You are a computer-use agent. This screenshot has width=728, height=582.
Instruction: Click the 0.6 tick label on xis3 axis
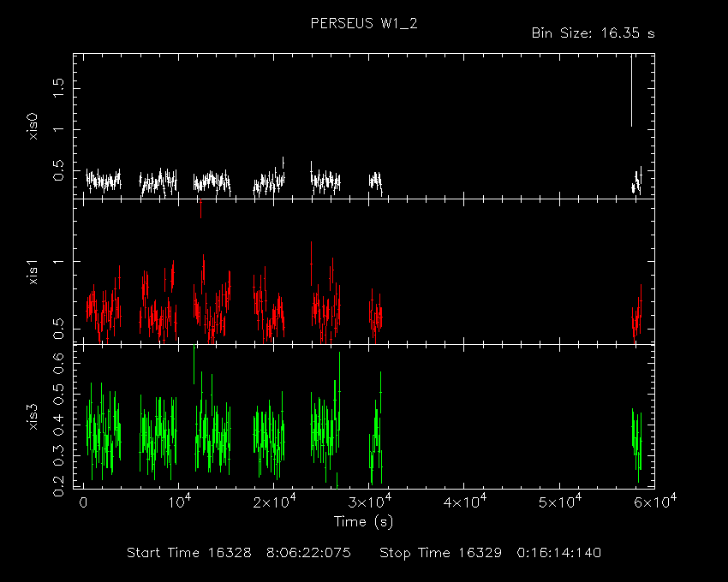pyautogui.click(x=58, y=363)
